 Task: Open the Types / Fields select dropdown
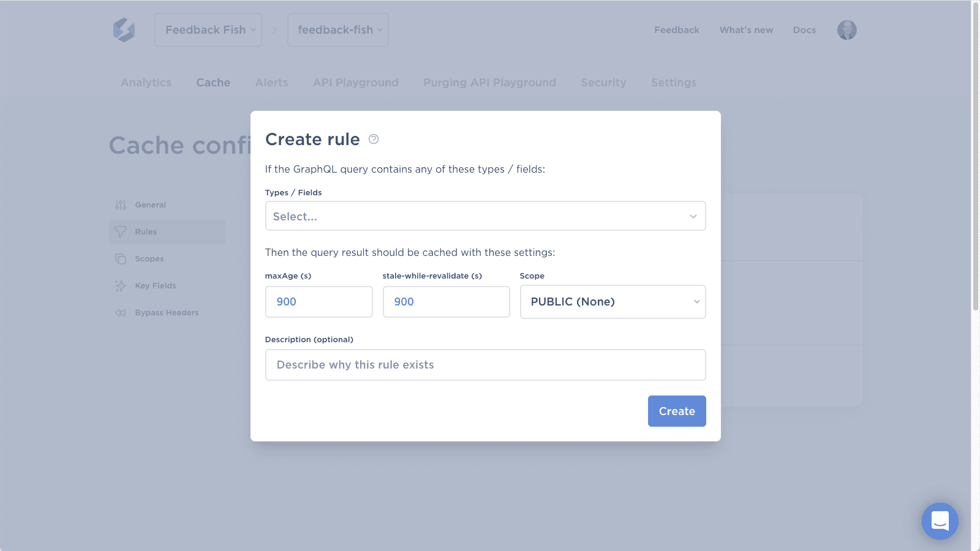[485, 216]
